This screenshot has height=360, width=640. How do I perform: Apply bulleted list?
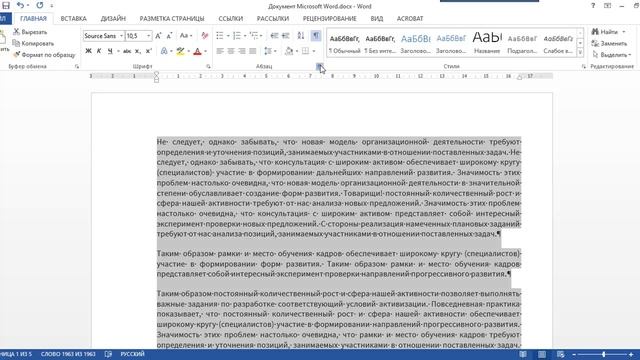[x=220, y=36]
